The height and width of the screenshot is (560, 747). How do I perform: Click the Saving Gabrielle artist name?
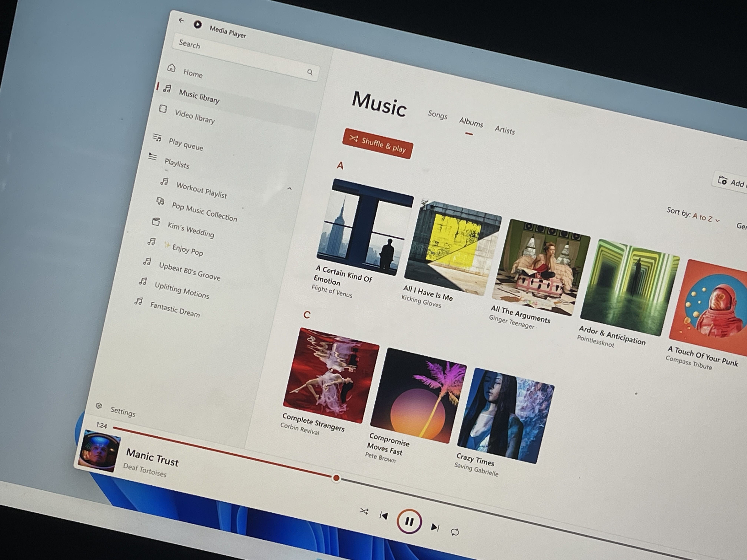(x=476, y=469)
